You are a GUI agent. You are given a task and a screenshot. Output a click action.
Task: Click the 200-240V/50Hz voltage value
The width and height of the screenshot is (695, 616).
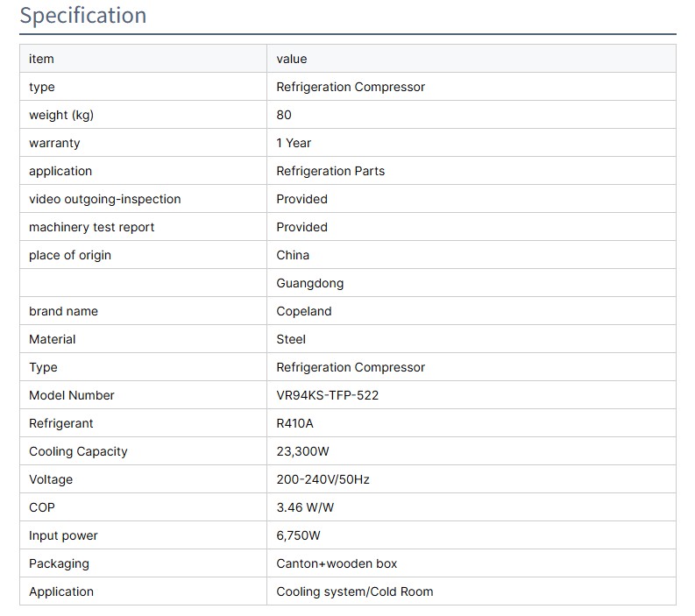click(322, 479)
